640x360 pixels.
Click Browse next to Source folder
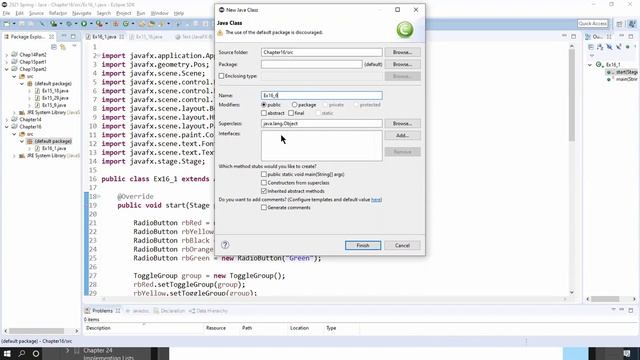point(402,52)
